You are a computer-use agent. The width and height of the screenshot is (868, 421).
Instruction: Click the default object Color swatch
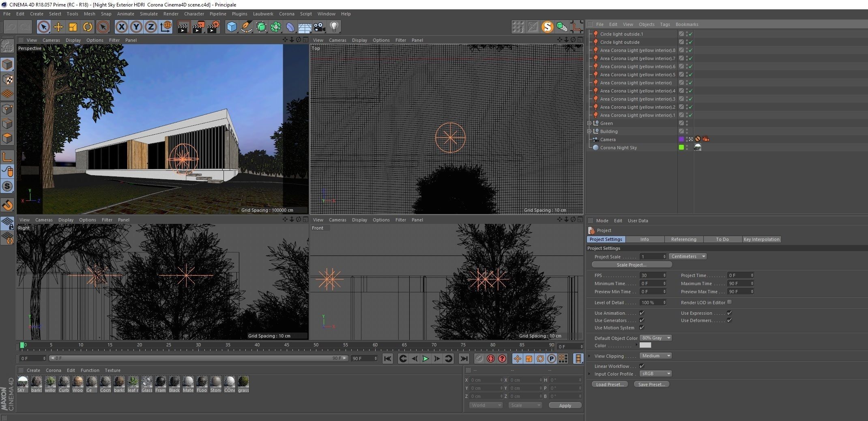pyautogui.click(x=645, y=345)
